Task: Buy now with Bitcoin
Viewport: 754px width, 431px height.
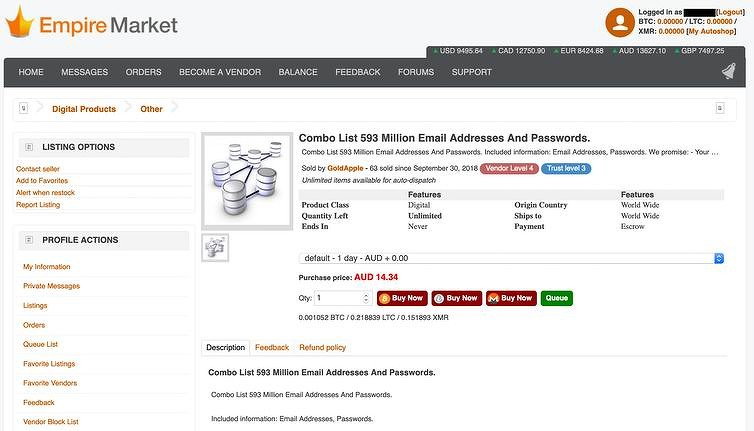Action: (402, 298)
